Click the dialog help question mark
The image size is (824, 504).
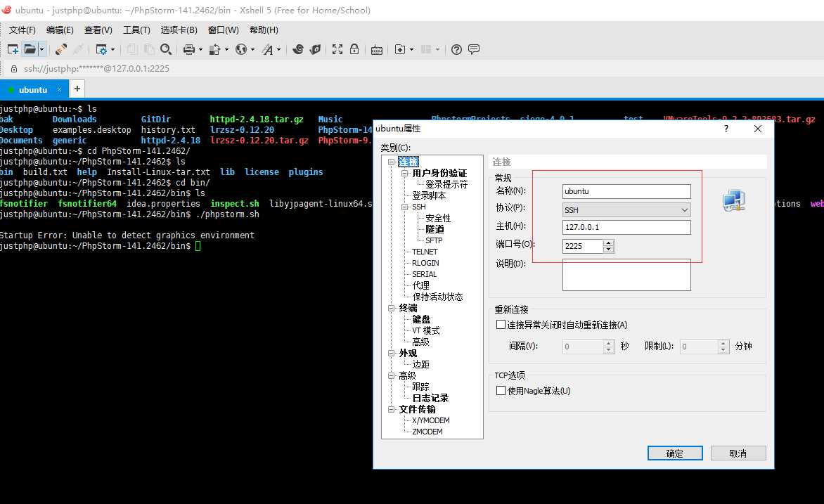point(726,129)
